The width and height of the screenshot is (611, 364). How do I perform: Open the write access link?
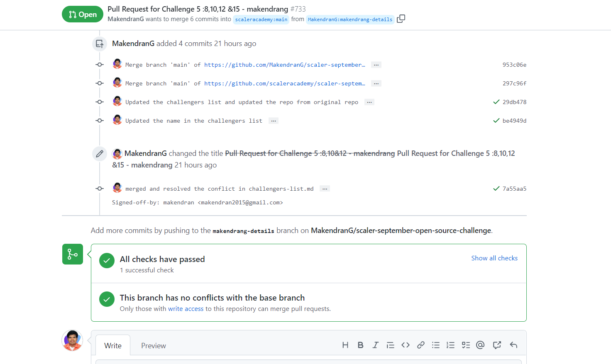(x=186, y=309)
